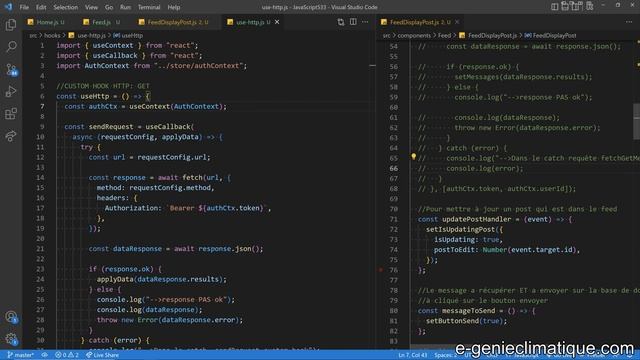Click 'updatePostHandler' on line 71
640x360 pixels.
pos(476,219)
